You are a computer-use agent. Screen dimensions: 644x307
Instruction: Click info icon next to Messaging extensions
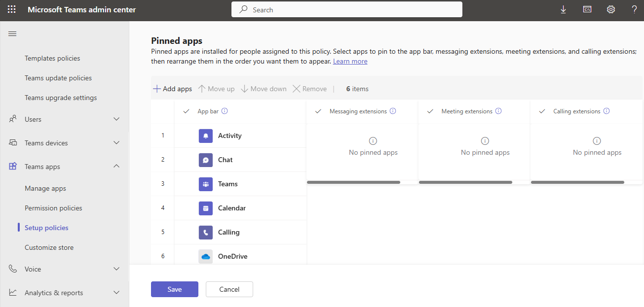393,111
